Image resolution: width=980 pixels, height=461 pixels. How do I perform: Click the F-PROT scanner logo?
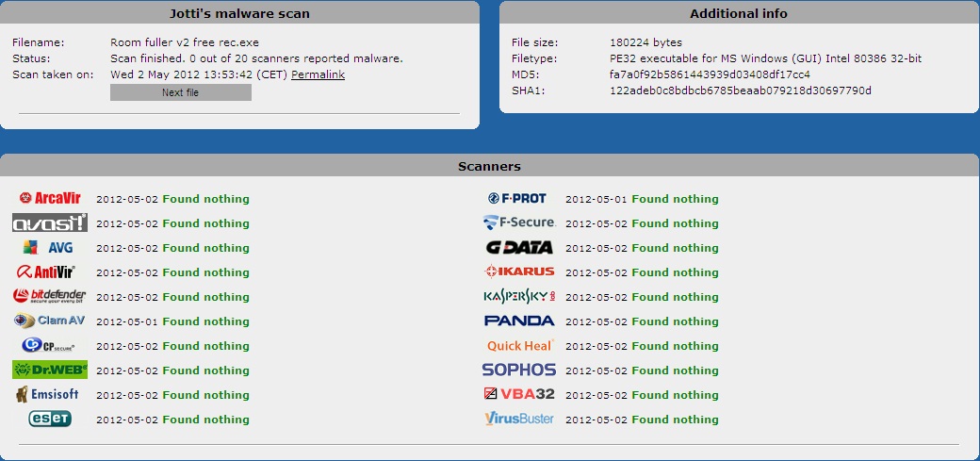pyautogui.click(x=517, y=198)
